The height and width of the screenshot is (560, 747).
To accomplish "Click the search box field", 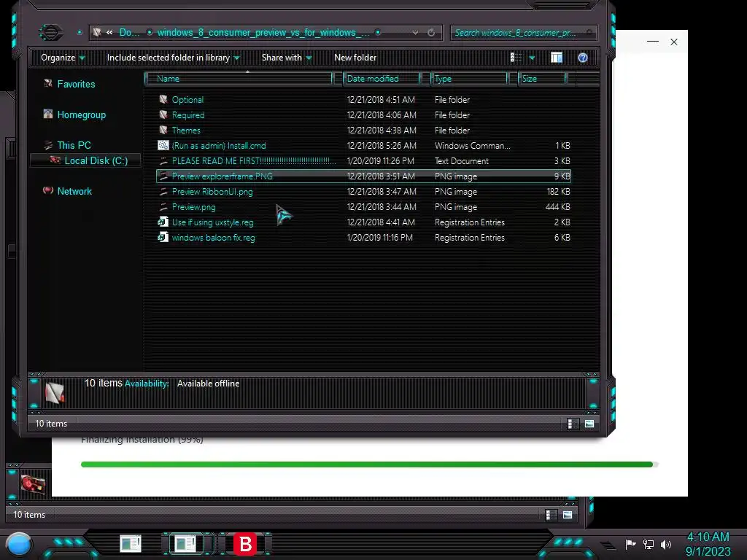I will (523, 32).
